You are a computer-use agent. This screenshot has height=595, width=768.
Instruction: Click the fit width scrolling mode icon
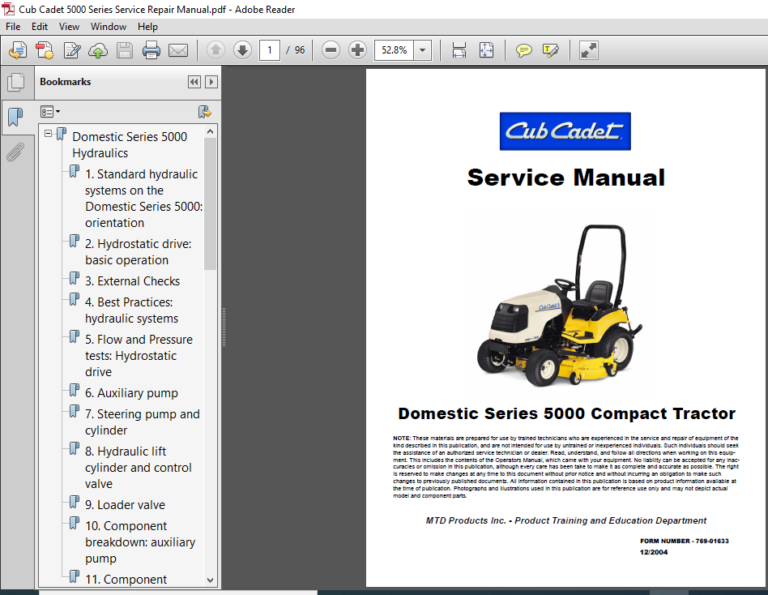coord(459,50)
